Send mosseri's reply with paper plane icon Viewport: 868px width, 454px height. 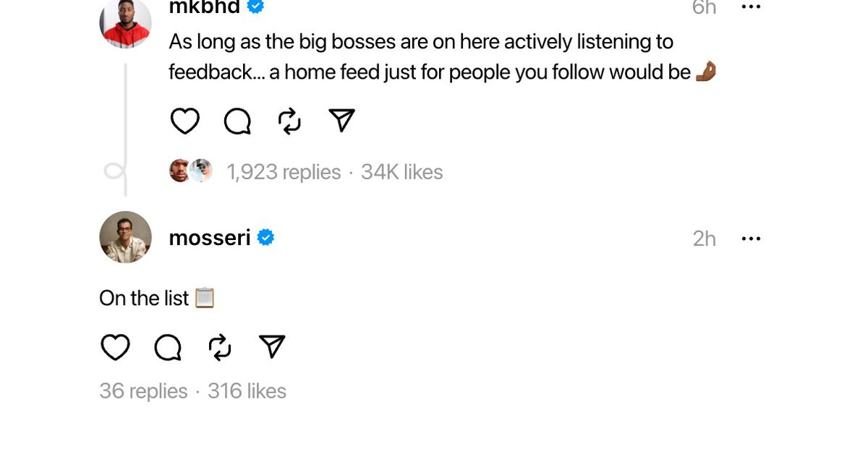tap(272, 348)
